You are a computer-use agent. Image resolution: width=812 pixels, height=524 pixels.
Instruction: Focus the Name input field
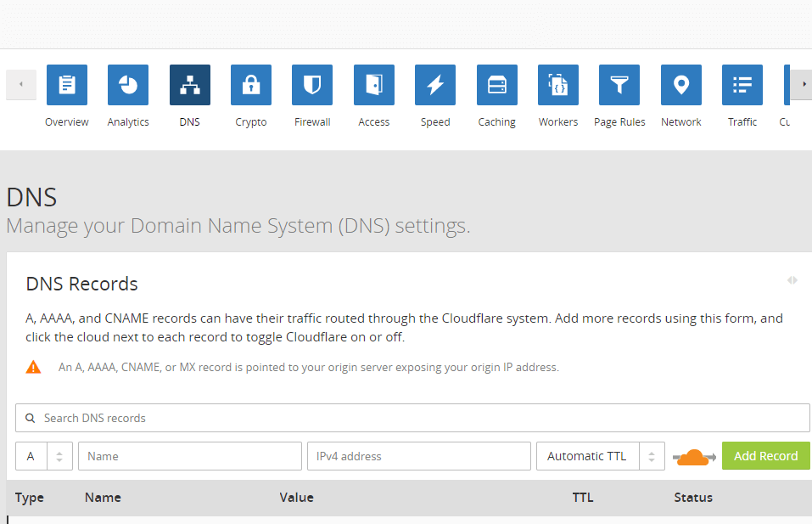[190, 456]
